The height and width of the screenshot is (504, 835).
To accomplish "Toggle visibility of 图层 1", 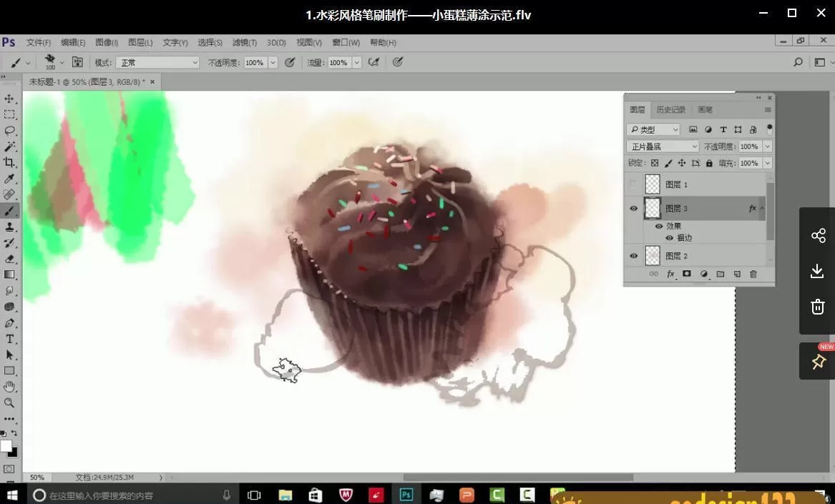I will coord(633,184).
